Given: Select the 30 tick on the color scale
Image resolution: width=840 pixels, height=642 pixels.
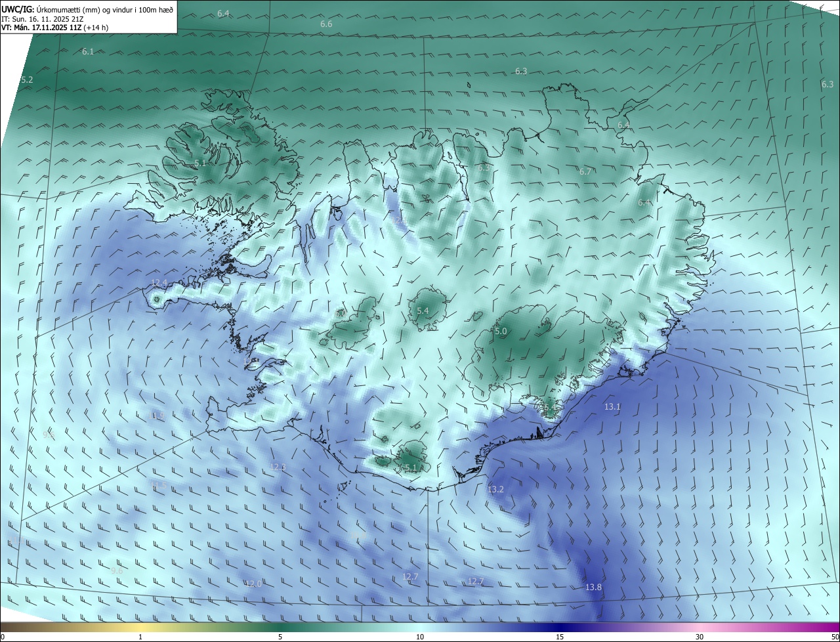Looking at the screenshot, I should tap(700, 637).
